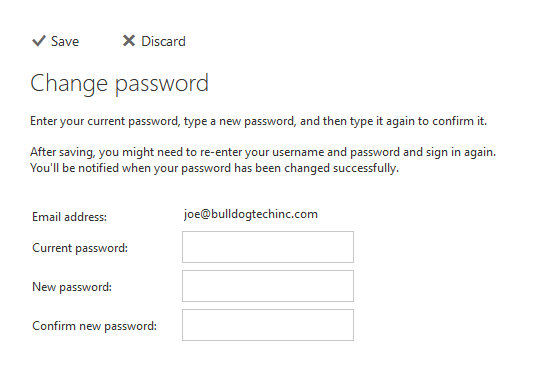The height and width of the screenshot is (375, 547).
Task: Select the joe@bulldogtechinc.com email text
Action: pos(251,214)
